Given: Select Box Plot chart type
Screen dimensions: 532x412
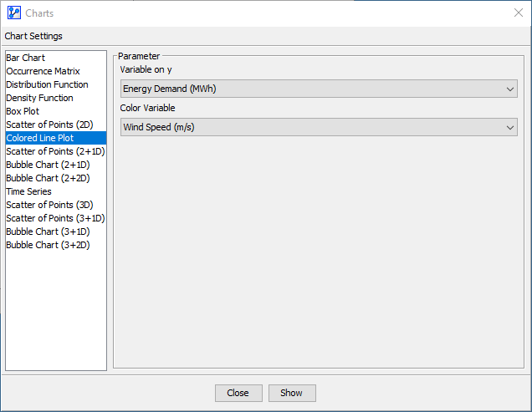Looking at the screenshot, I should point(23,111).
